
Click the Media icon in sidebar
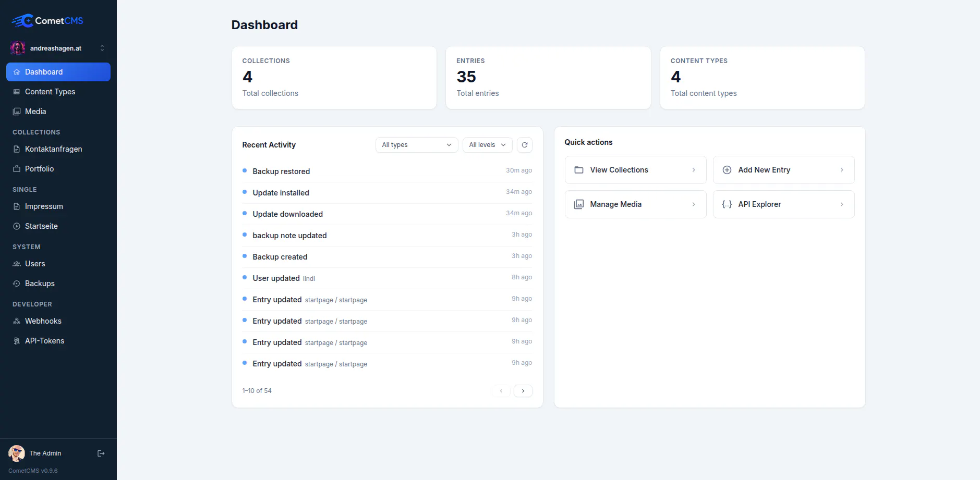click(17, 112)
